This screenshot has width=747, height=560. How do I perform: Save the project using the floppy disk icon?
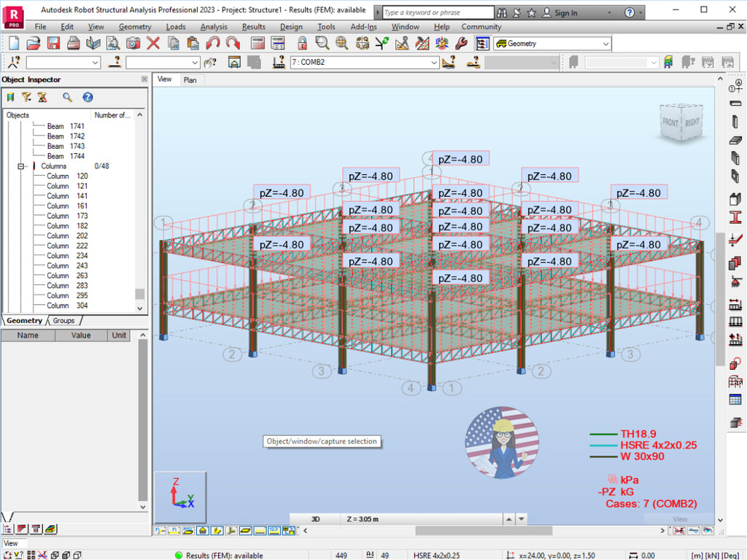[53, 43]
